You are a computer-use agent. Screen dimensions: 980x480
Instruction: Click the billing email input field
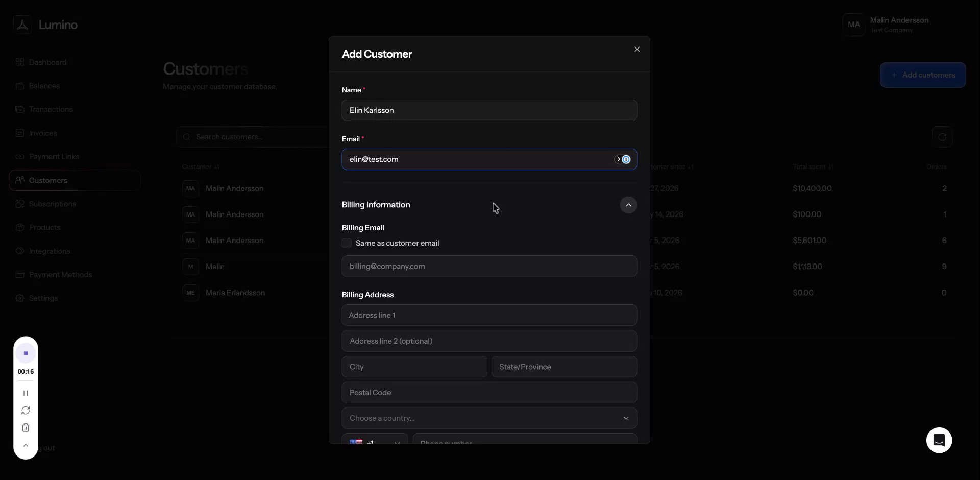[x=489, y=266]
